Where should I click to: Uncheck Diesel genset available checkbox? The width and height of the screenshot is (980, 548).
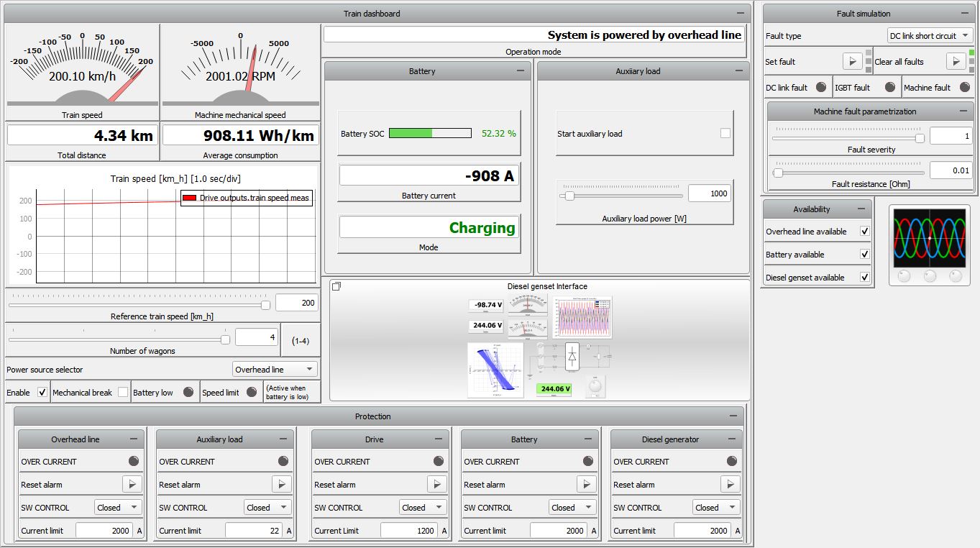(x=865, y=278)
